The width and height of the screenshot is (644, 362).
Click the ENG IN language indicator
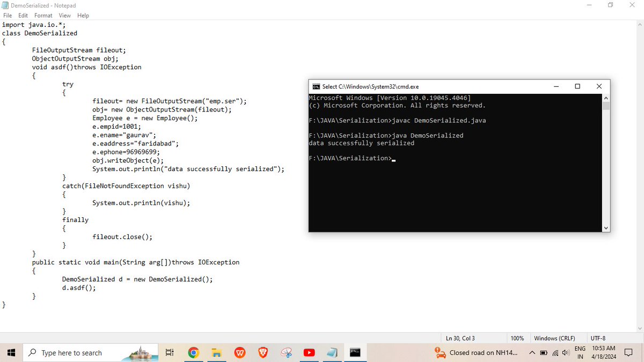pos(580,352)
